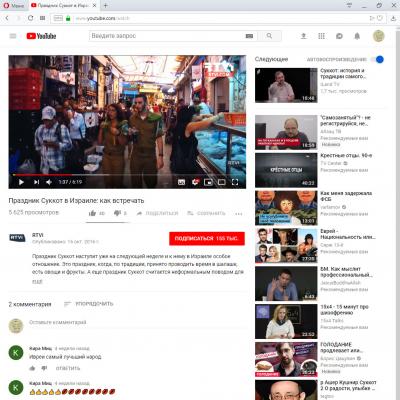
Task: Open the notifications bell
Action: pos(357,36)
